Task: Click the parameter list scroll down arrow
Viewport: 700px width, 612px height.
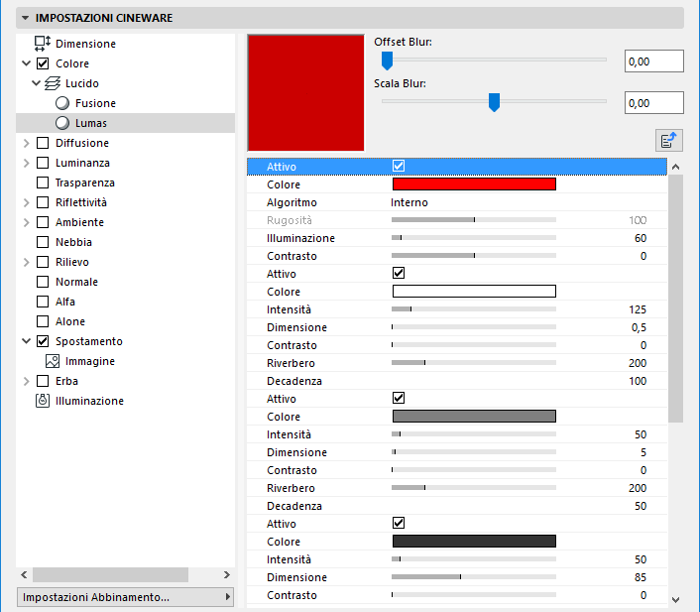Action: [x=676, y=599]
